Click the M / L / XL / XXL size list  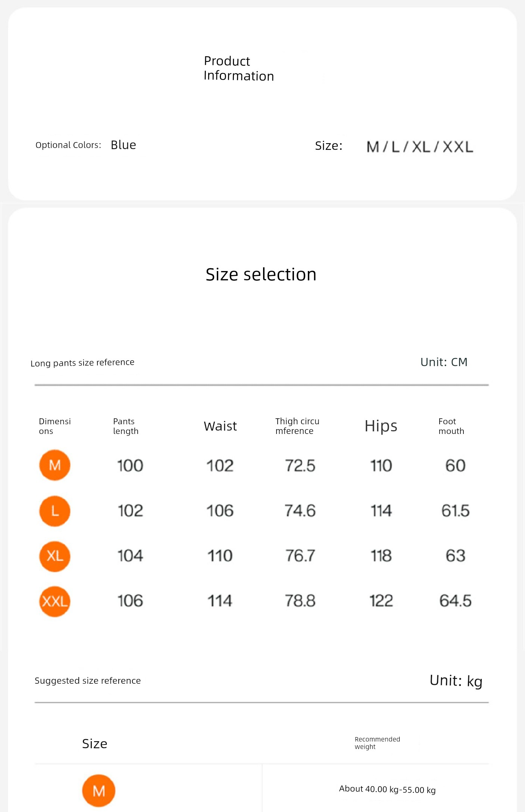point(420,147)
